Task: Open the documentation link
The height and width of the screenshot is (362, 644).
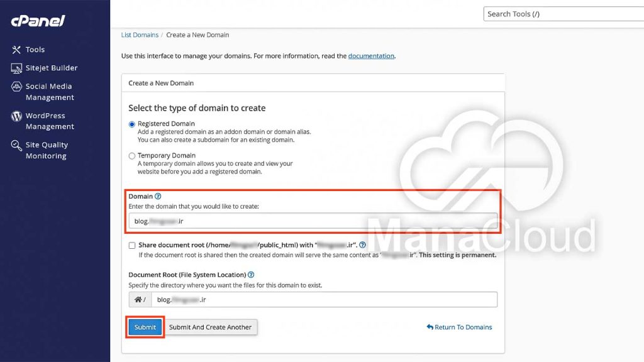Action: pos(371,56)
